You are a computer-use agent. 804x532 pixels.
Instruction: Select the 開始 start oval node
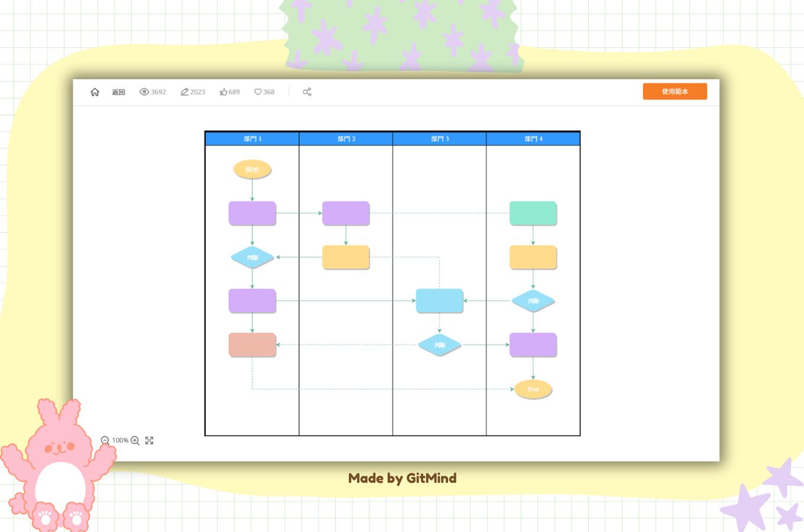click(x=252, y=170)
